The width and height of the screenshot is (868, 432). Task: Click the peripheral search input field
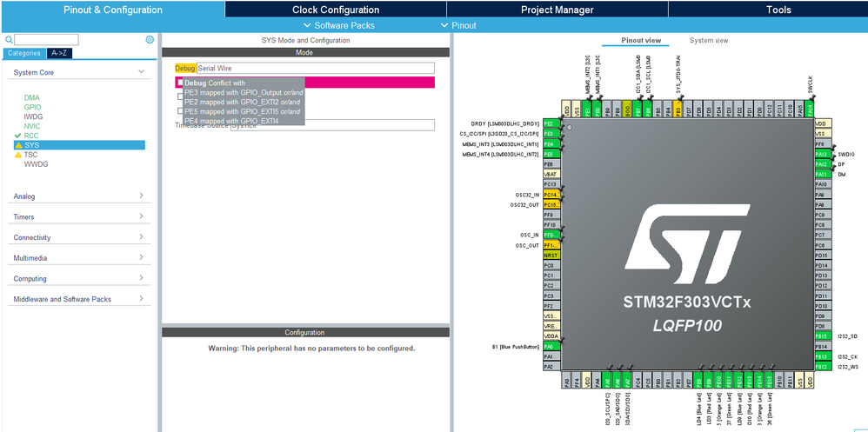46,40
